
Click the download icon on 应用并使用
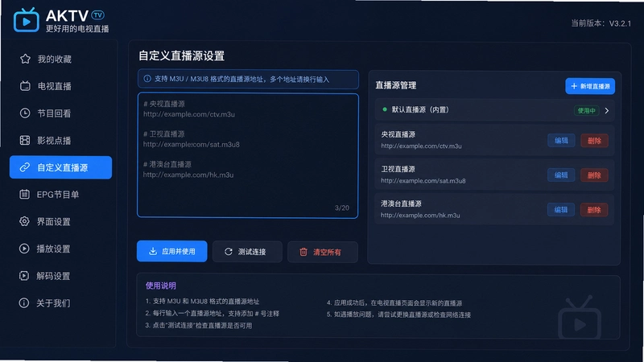pyautogui.click(x=153, y=251)
